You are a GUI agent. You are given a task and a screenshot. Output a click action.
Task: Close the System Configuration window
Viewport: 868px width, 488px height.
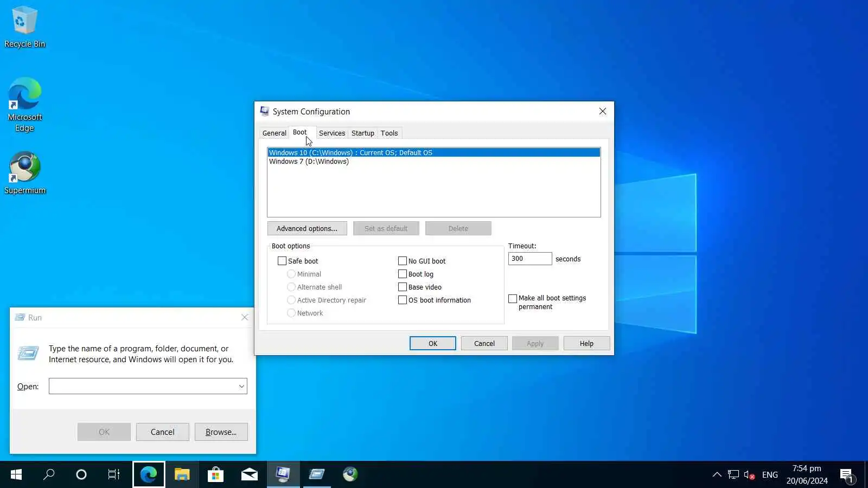tap(603, 111)
